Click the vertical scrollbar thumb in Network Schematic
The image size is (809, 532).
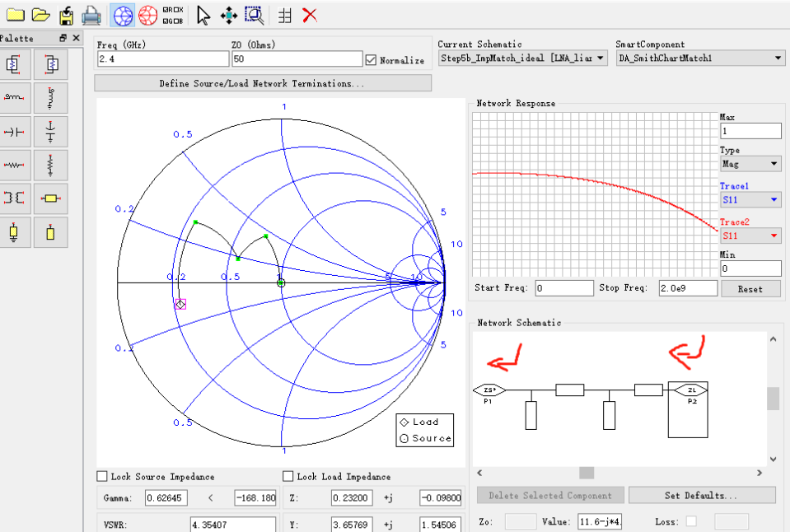click(773, 399)
